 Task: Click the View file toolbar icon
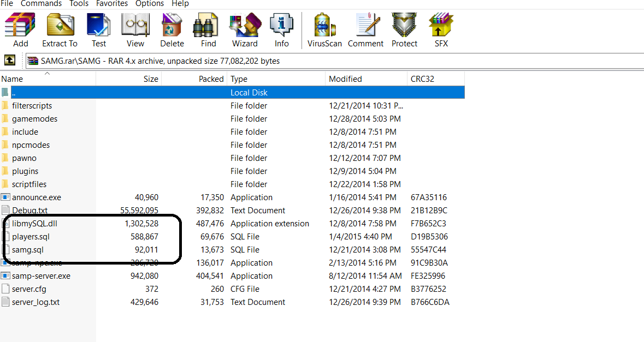tap(135, 25)
